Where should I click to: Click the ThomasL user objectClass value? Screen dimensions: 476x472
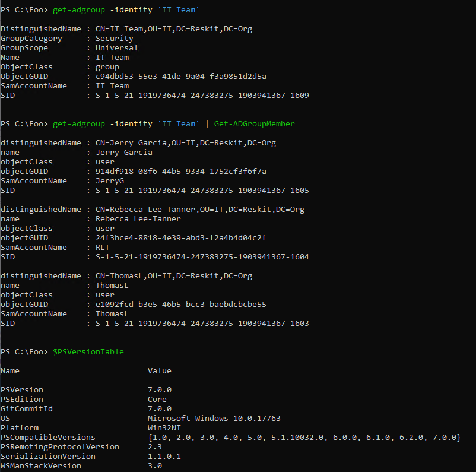tap(104, 294)
